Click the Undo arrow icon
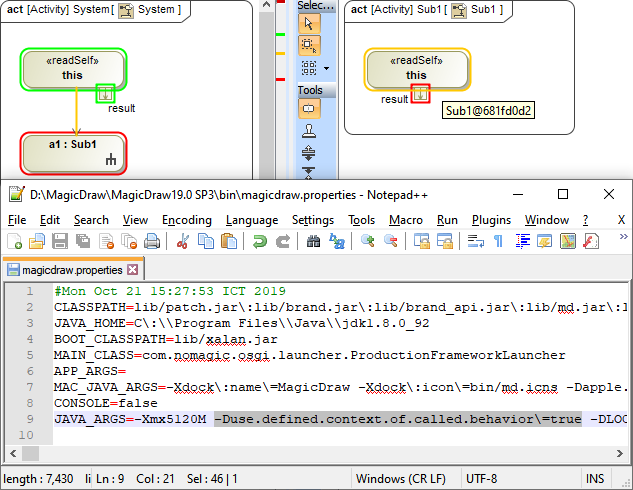633x490 pixels. pyautogui.click(x=260, y=241)
